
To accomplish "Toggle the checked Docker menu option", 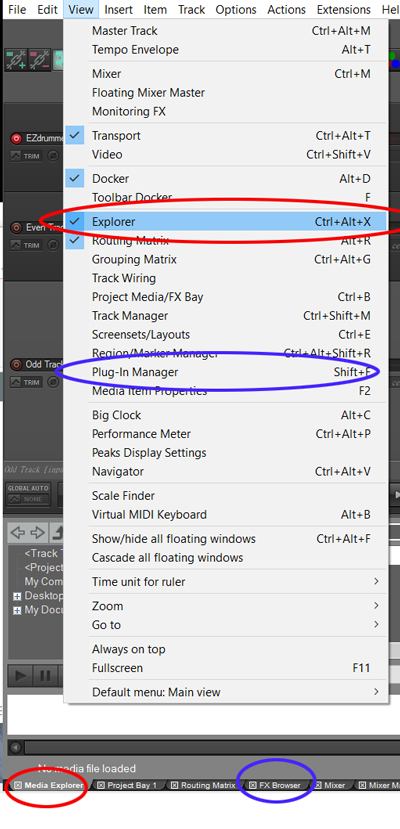I will 226,179.
